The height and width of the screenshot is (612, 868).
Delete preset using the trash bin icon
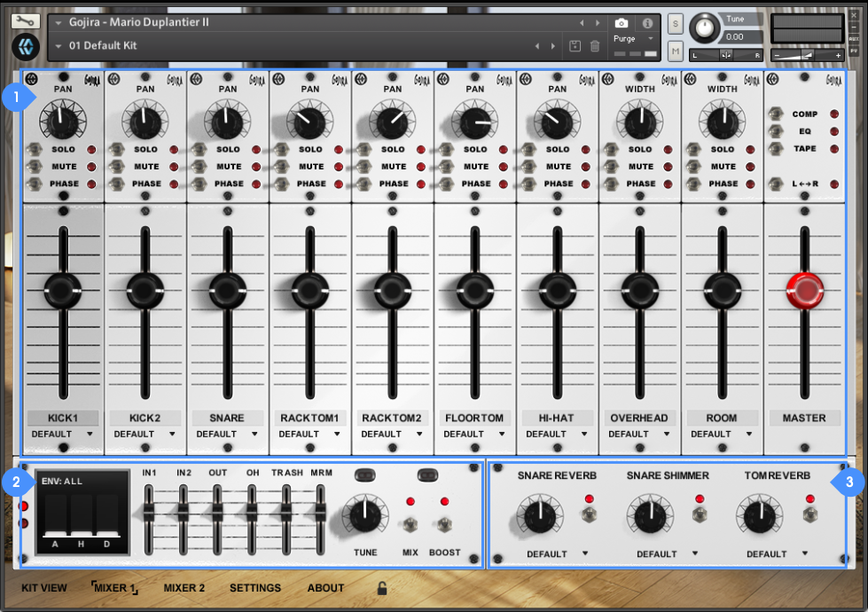595,46
